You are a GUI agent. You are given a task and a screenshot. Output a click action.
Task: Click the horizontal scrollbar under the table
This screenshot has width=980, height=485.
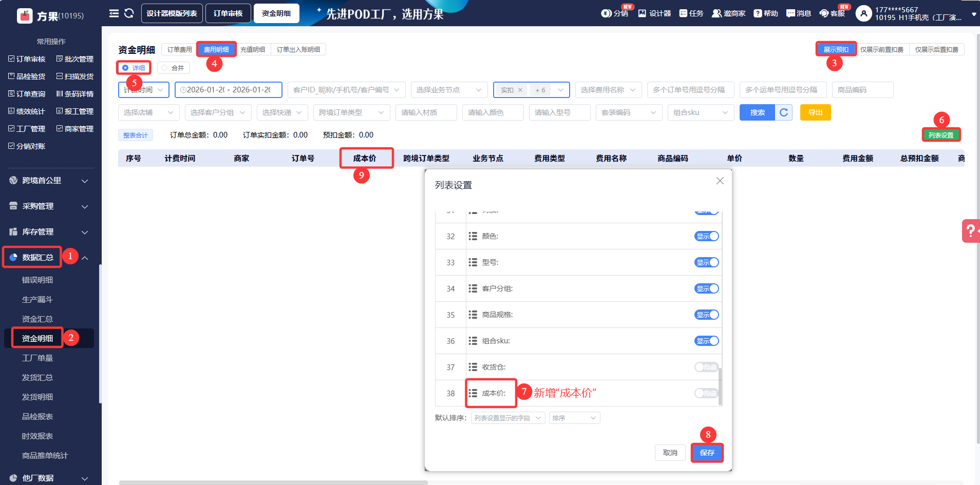point(273,482)
